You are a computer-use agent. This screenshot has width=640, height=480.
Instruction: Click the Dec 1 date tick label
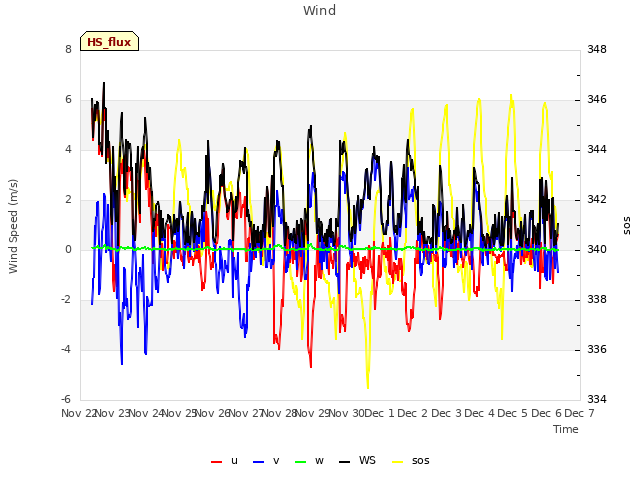click(x=379, y=413)
